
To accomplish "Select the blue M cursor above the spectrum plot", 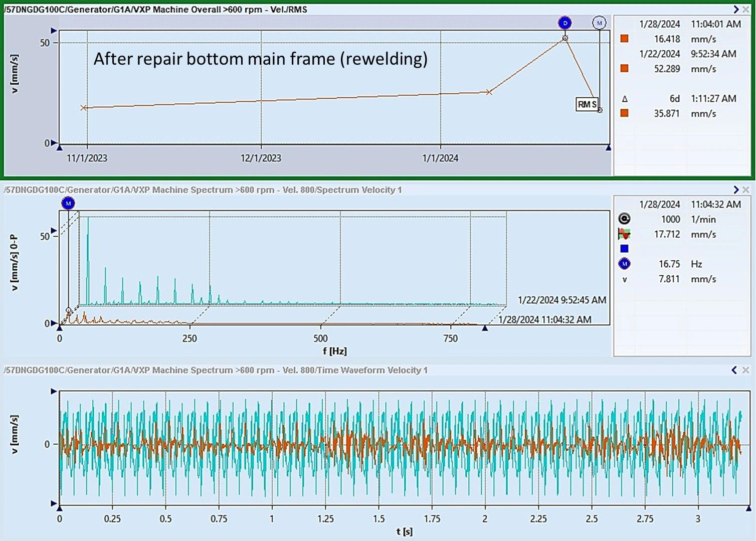I will tap(68, 203).
